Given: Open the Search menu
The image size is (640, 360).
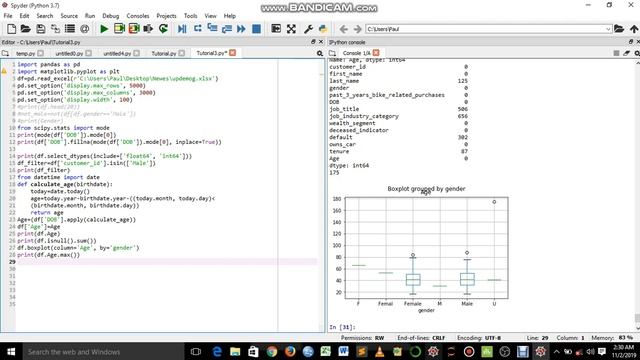Looking at the screenshot, I should click(x=45, y=16).
